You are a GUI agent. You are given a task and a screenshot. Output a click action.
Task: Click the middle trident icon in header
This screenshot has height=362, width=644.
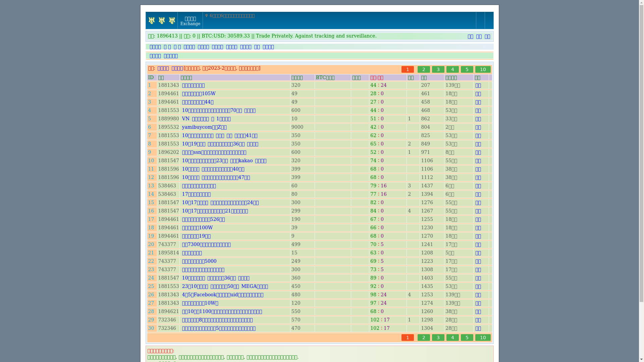(162, 20)
